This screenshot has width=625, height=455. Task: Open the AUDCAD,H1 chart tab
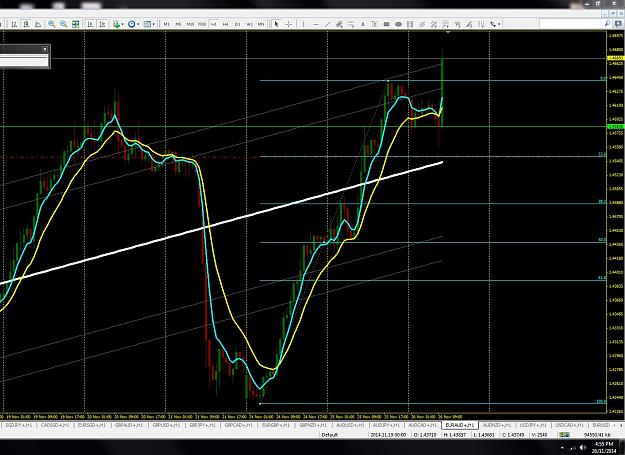[x=422, y=426]
